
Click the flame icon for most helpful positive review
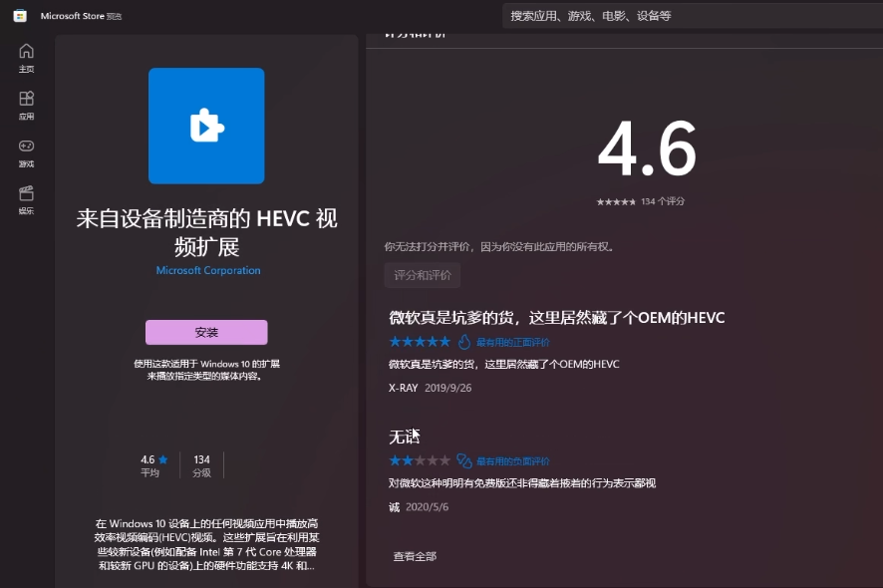[464, 342]
